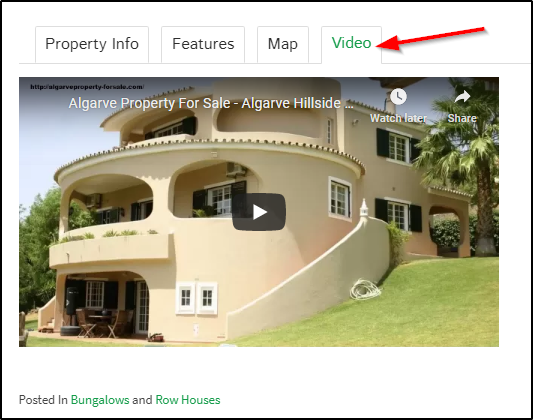The height and width of the screenshot is (420, 533).
Task: Click the red arrow pointing at Video
Action: (430, 39)
